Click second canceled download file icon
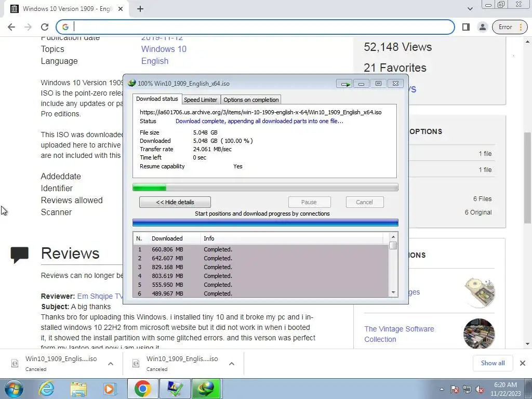The image size is (532, 399). point(136,363)
